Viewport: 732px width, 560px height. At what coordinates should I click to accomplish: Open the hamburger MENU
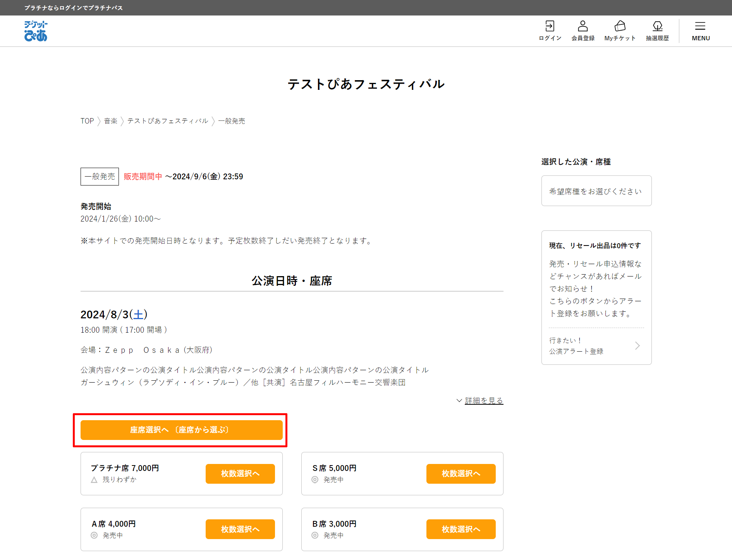(x=701, y=31)
